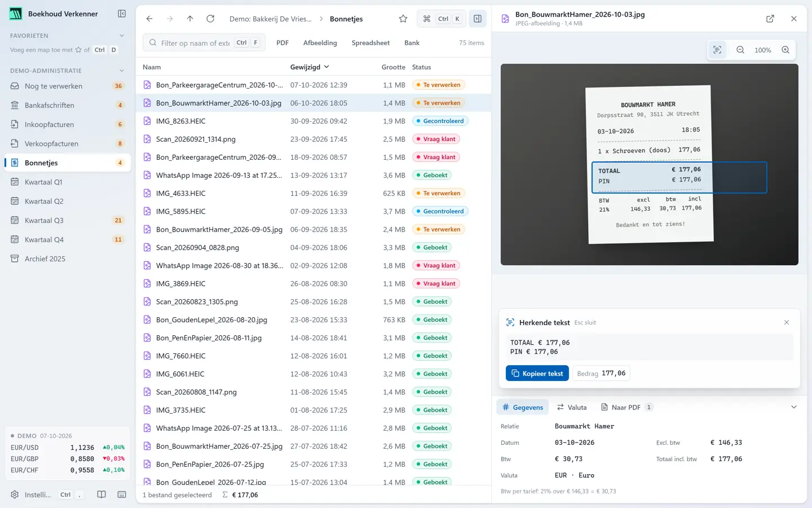Filter the list by Bank

click(412, 43)
